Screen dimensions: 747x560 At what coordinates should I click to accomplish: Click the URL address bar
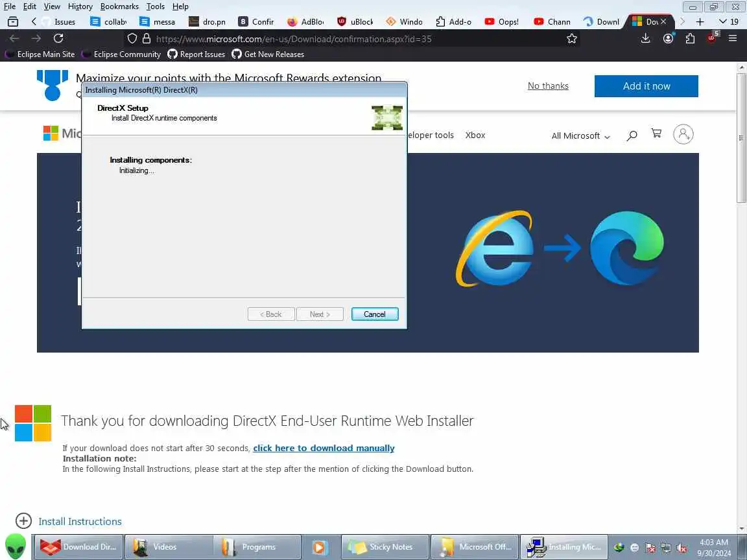353,39
